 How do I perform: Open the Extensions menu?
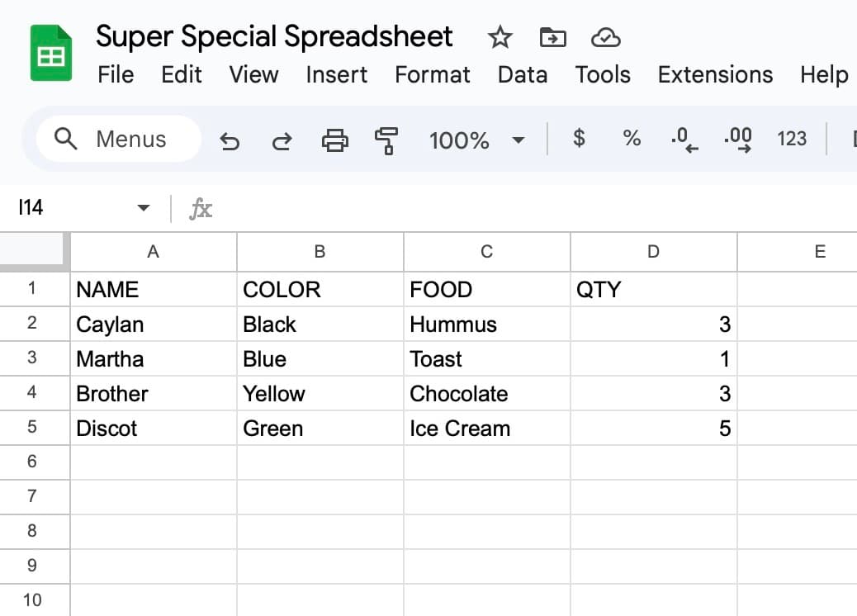pos(715,74)
